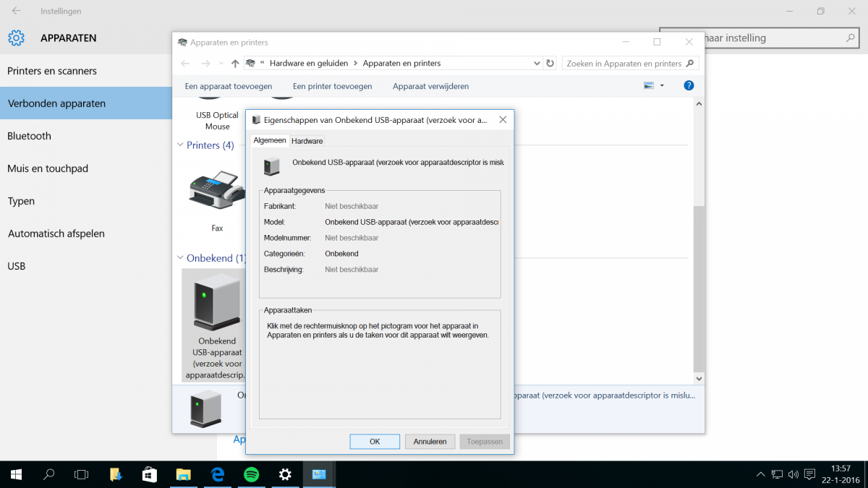Open Spotify from the taskbar
This screenshot has width=868, height=488.
tap(251, 474)
